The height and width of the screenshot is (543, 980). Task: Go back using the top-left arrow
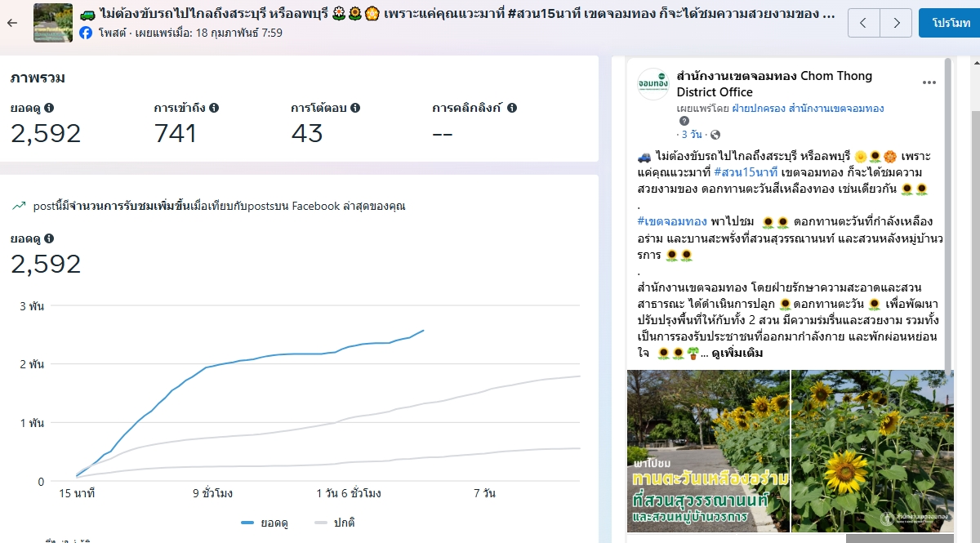tap(11, 23)
